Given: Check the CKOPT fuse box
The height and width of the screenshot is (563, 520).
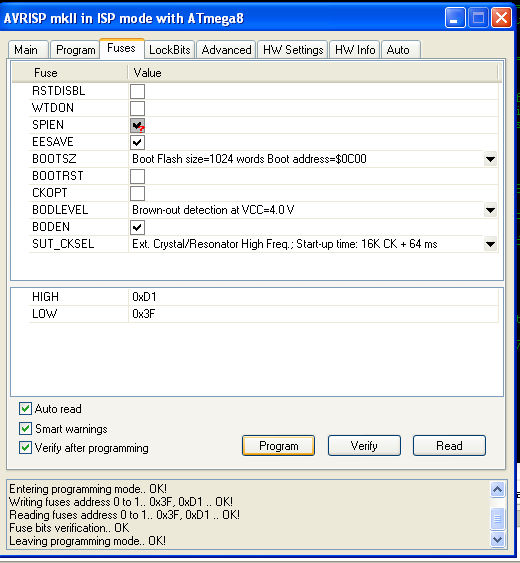Looking at the screenshot, I should coord(137,193).
